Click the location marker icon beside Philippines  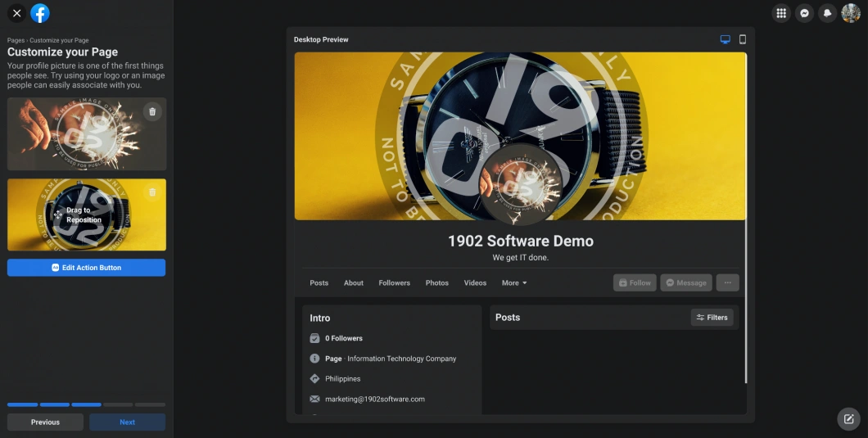pos(314,379)
